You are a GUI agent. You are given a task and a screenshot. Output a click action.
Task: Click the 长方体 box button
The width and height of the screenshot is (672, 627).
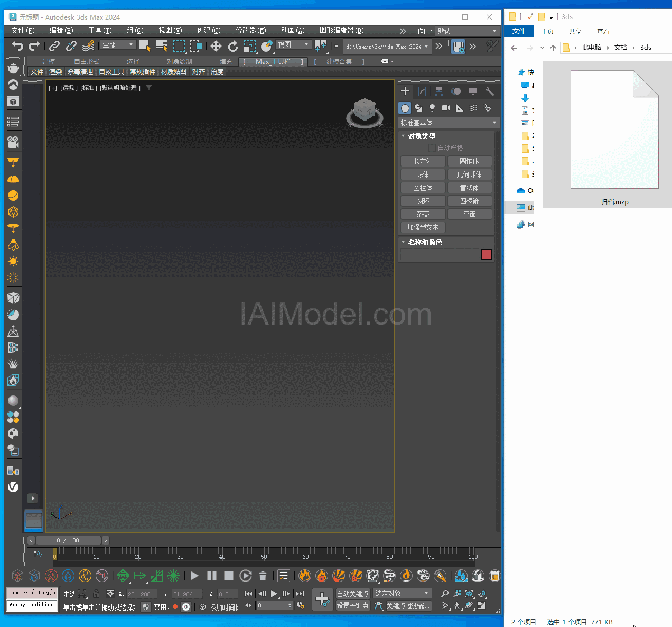pyautogui.click(x=423, y=161)
